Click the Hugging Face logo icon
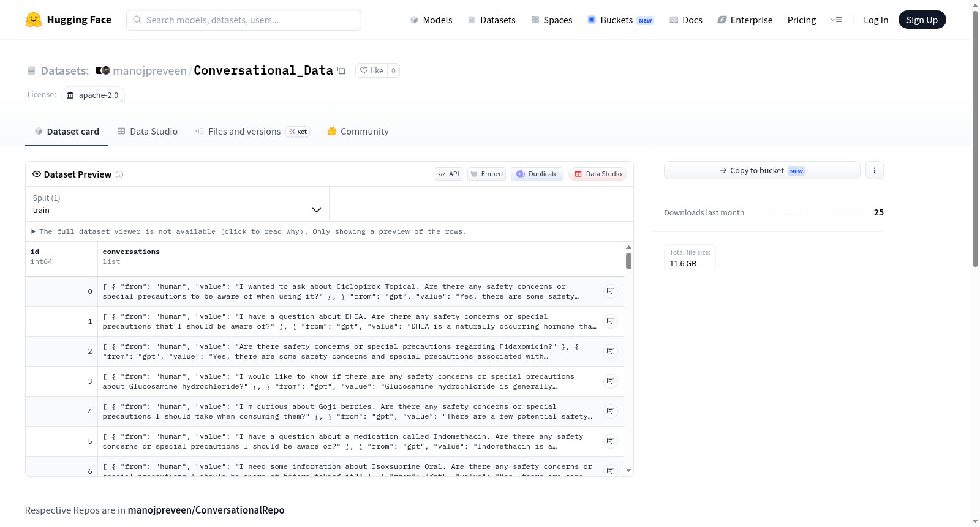The height and width of the screenshot is (527, 980). [34, 20]
